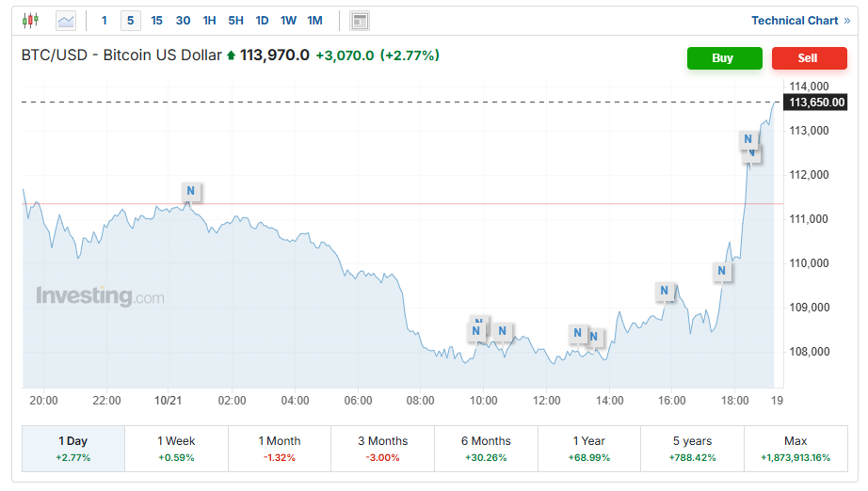Click the 113,650.00 current price label

(816, 103)
